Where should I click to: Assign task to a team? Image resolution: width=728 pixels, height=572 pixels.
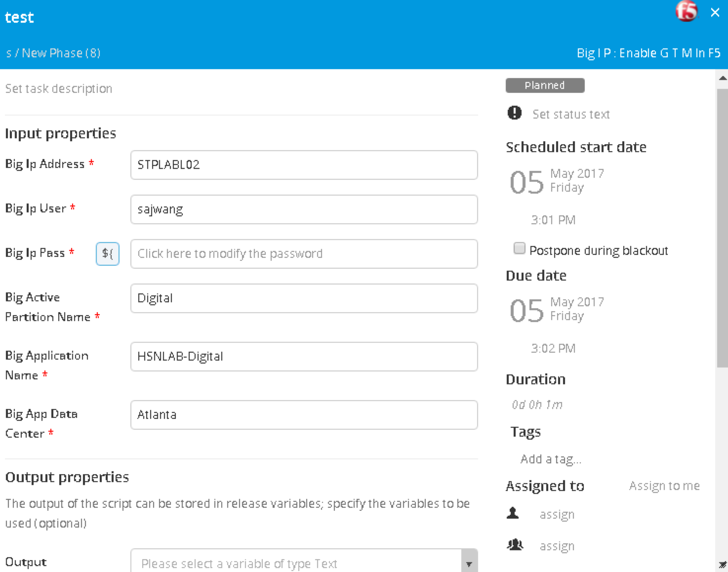coord(557,546)
